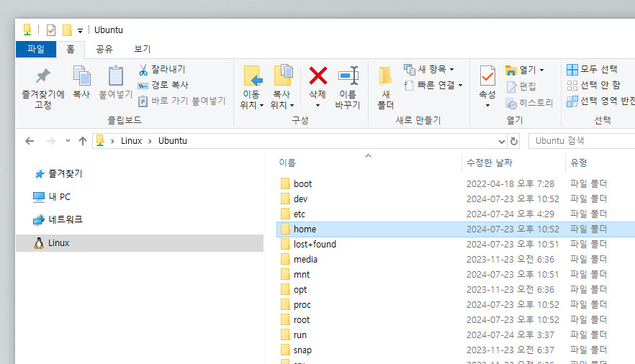
Task: Switch to the 홈 (Home) tab
Action: tap(71, 50)
